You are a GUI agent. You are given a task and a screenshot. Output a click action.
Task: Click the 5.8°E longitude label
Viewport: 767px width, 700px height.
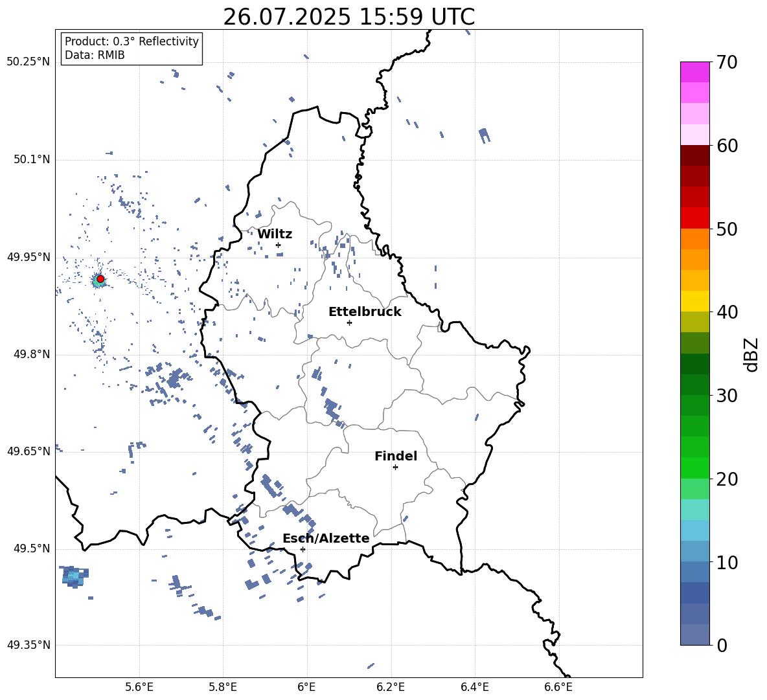pos(223,687)
